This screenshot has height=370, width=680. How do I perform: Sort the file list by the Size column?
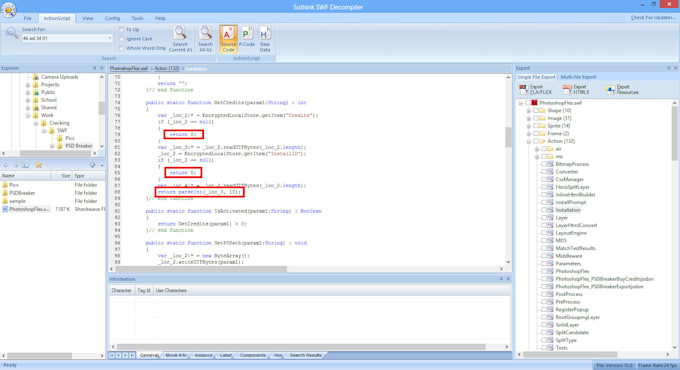click(x=61, y=176)
